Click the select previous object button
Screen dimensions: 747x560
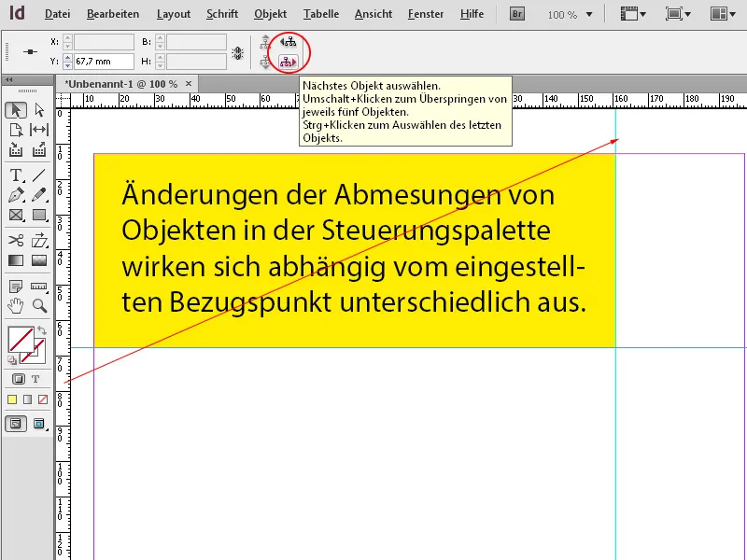288,42
